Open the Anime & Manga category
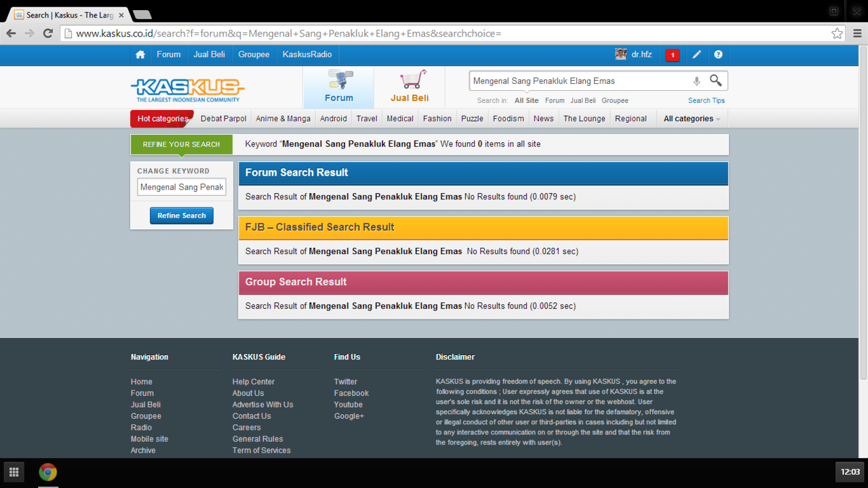This screenshot has height=488, width=868. pos(283,119)
